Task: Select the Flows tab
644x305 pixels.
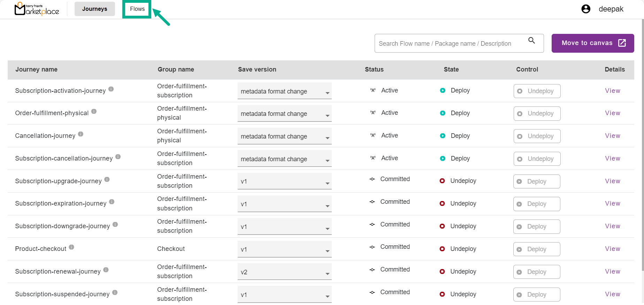Action: click(x=137, y=9)
